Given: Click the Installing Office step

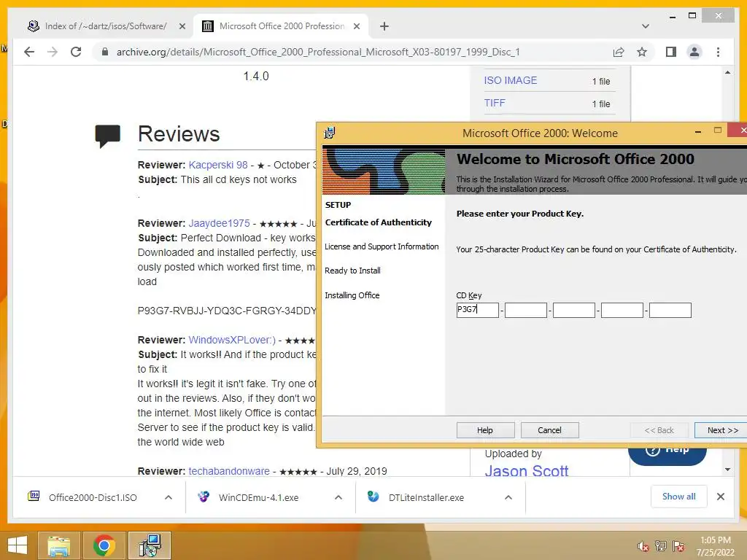Looking at the screenshot, I should pos(352,295).
